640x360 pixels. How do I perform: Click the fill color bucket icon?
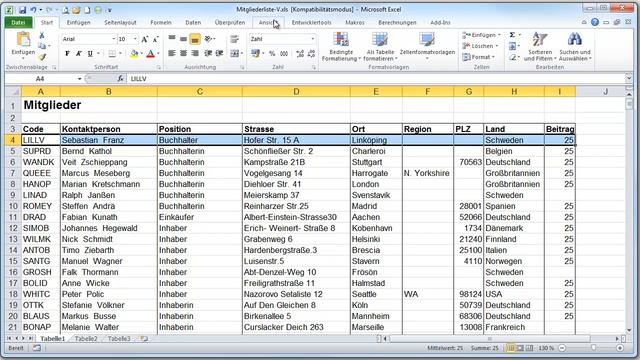[x=134, y=53]
